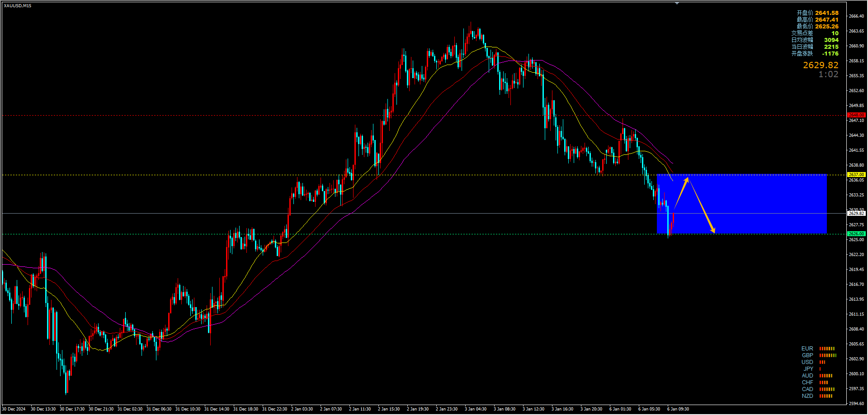Click the EUR strength meter bars
This screenshot has height=415, width=868.
pos(827,349)
